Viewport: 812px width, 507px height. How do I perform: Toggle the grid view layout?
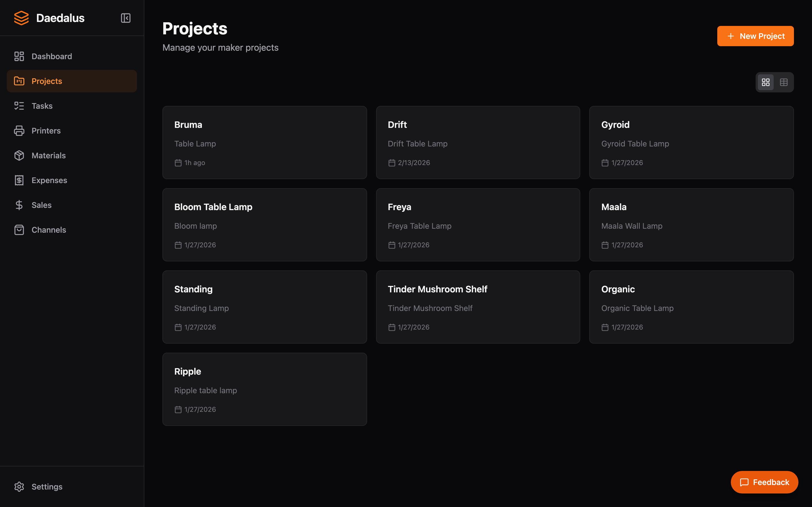(x=766, y=82)
